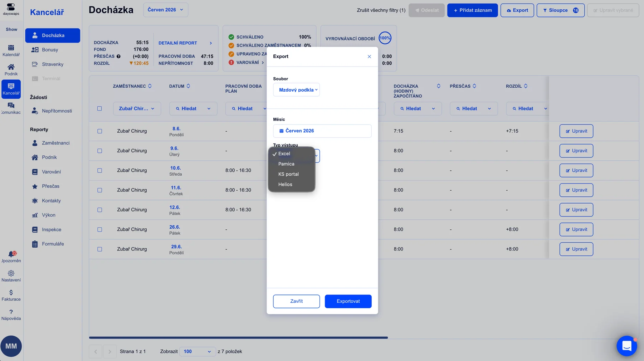Open the Podnik house icon
644x361 pixels.
click(x=11, y=70)
